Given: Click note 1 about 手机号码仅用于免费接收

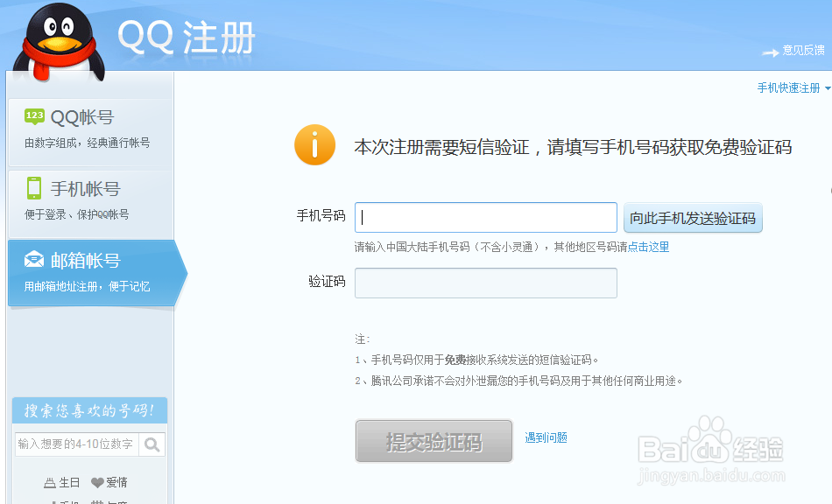Looking at the screenshot, I should click(476, 360).
